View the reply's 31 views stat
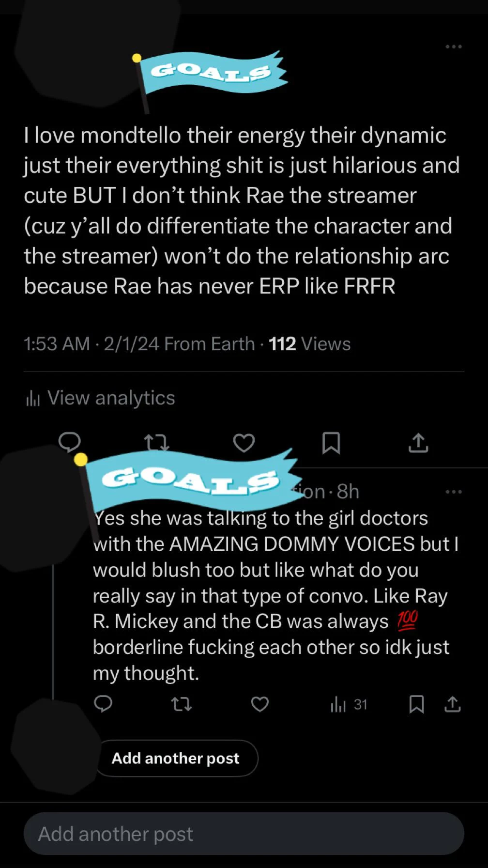Image resolution: width=488 pixels, height=868 pixels. pos(348,705)
